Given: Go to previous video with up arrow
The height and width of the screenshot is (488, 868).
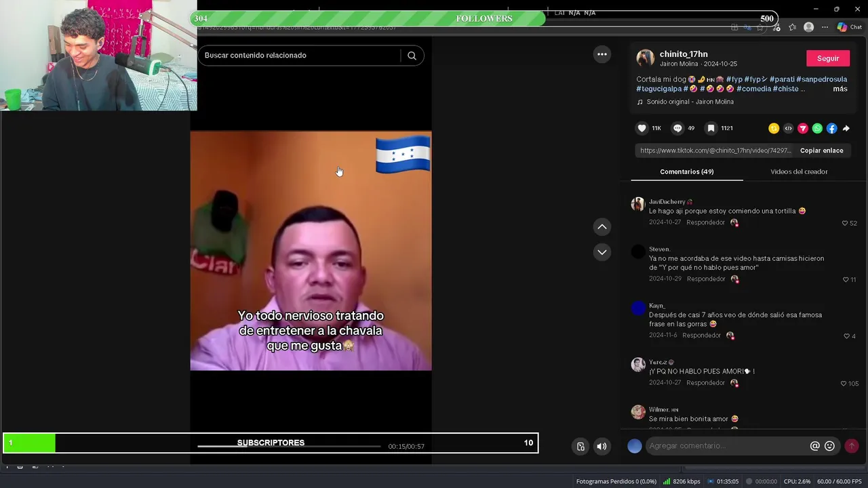Looking at the screenshot, I should pos(602,227).
